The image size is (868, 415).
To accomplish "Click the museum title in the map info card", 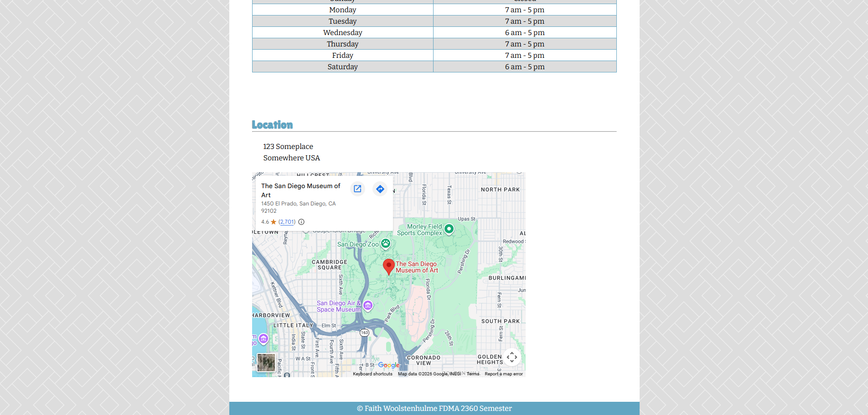I will pos(301,190).
